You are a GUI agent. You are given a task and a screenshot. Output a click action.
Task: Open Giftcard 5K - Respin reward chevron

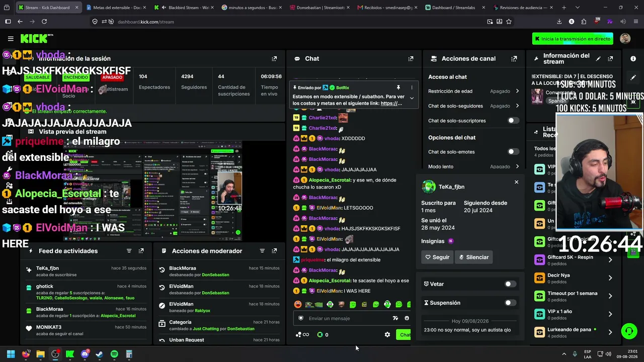coord(610,260)
